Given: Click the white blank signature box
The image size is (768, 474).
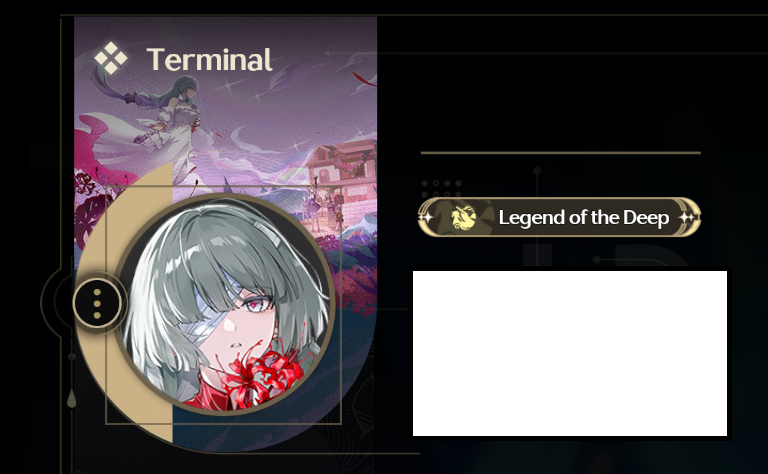Looking at the screenshot, I should point(570,353).
